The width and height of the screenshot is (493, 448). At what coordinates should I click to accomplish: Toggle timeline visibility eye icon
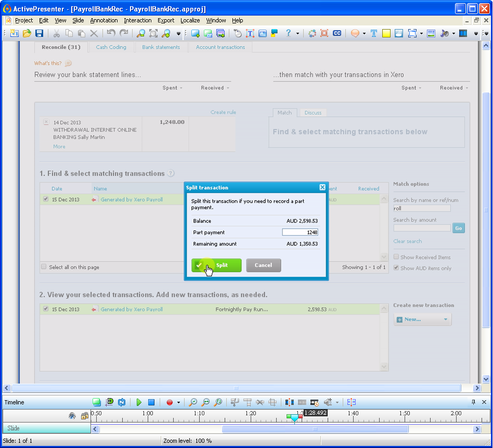tap(72, 416)
